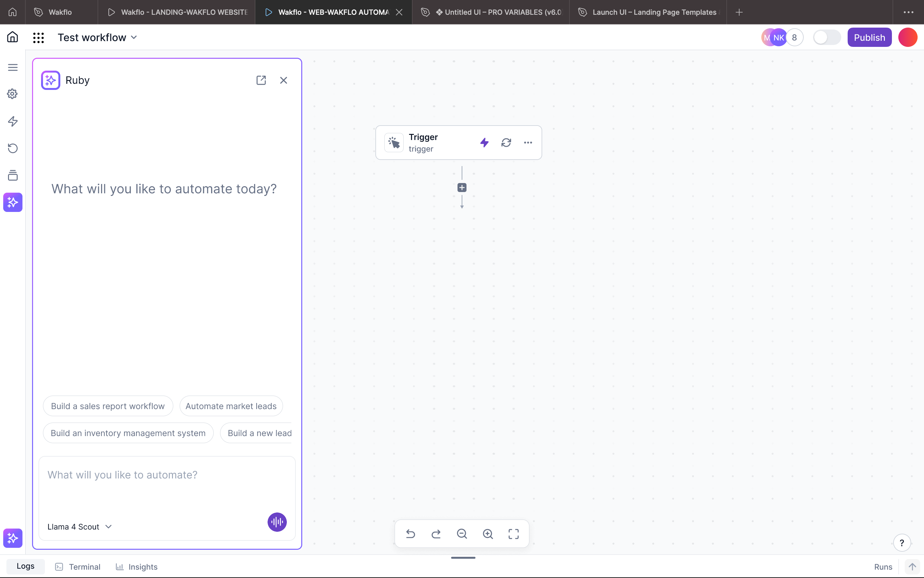Viewport: 924px width, 578px height.
Task: Switch to the Insights tab
Action: point(137,566)
